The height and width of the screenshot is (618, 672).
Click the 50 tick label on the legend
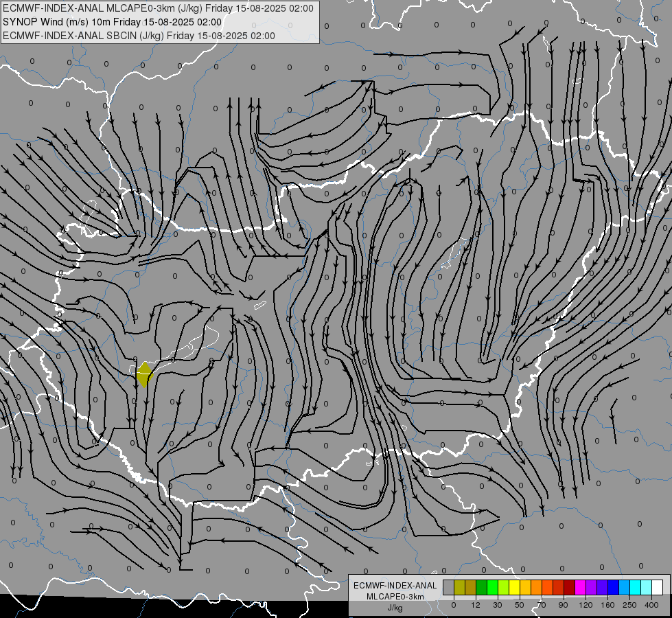pos(520,605)
